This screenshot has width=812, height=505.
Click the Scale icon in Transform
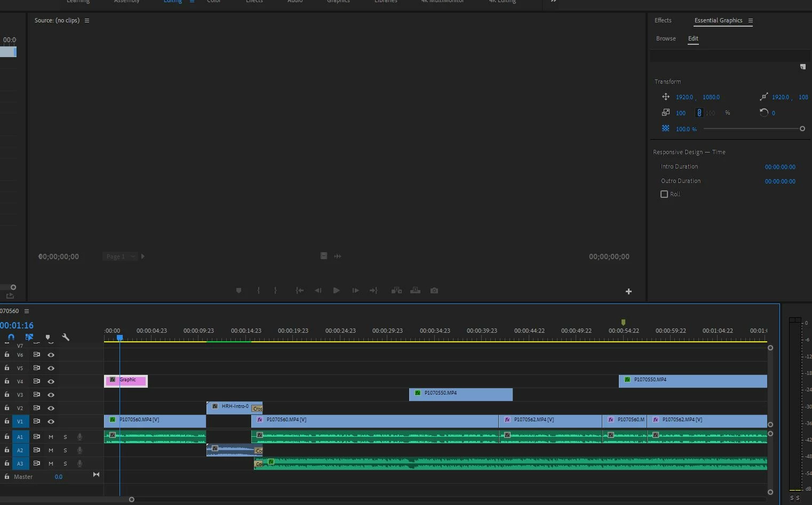(666, 113)
